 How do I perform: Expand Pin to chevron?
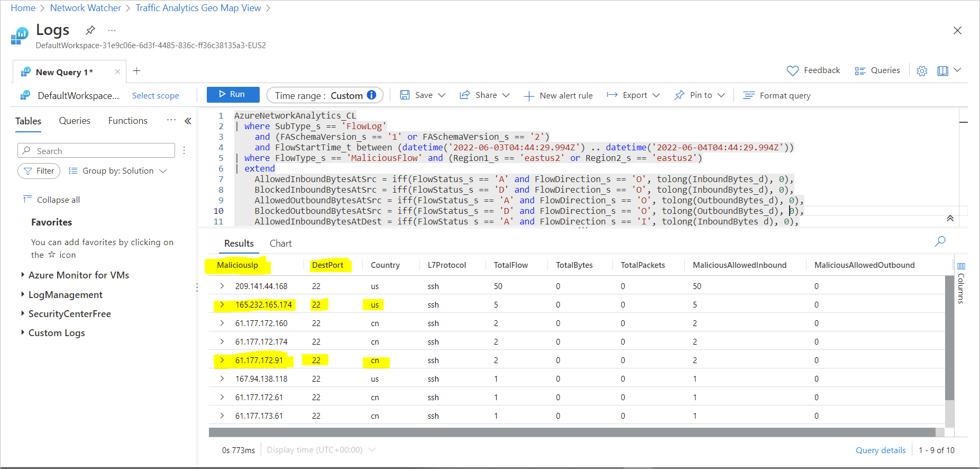721,95
